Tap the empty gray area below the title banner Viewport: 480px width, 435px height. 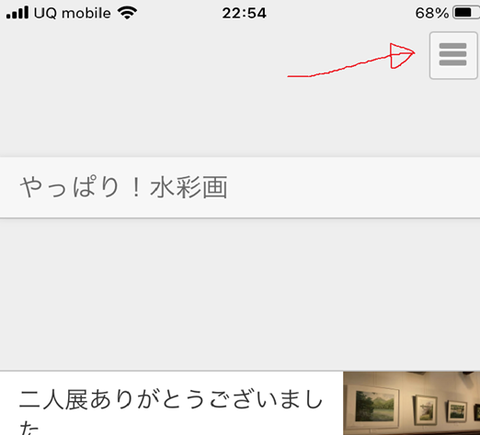click(240, 294)
